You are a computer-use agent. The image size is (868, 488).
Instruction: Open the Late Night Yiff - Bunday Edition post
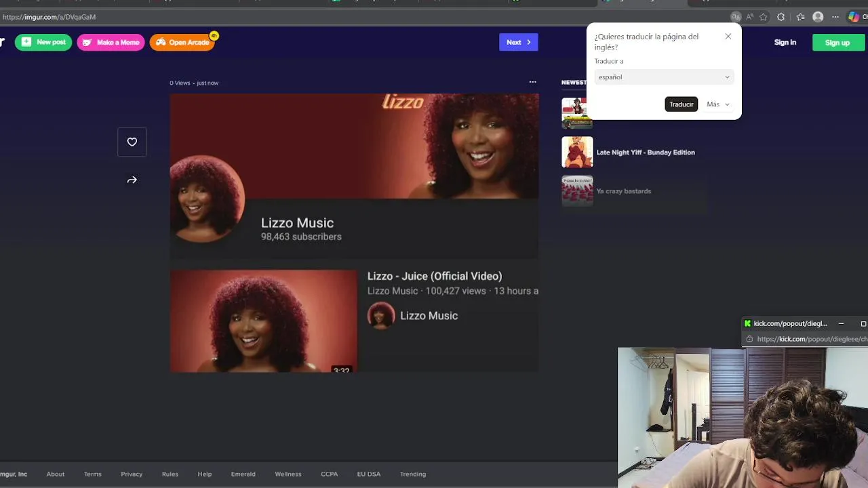tap(646, 152)
